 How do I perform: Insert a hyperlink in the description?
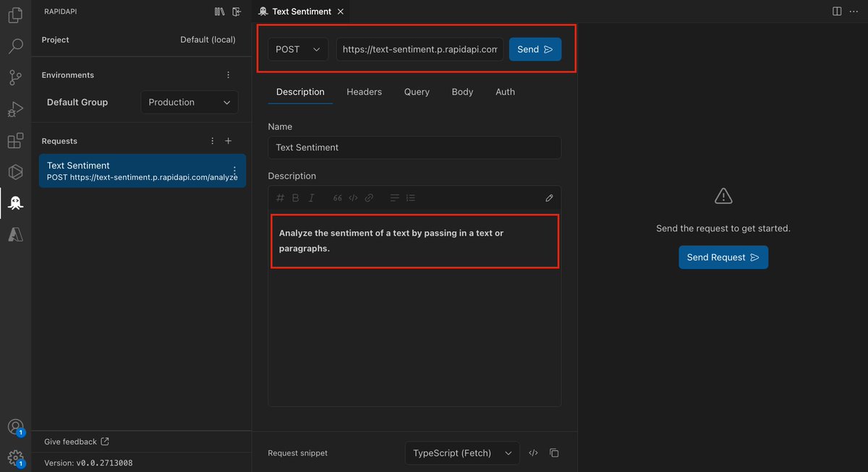tap(369, 197)
